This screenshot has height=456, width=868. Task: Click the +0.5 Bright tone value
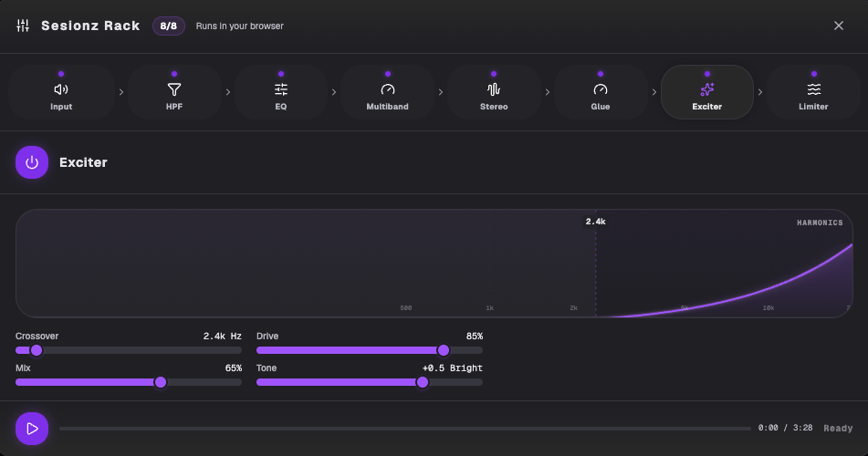click(x=453, y=368)
